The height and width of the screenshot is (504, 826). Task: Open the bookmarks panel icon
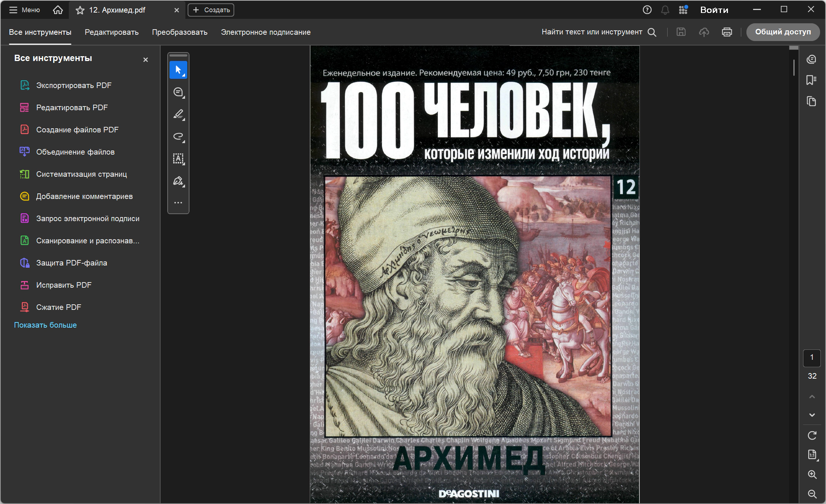coord(811,80)
